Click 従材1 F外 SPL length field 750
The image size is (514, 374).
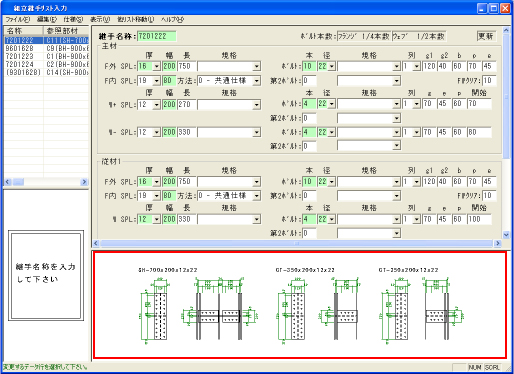[186, 182]
